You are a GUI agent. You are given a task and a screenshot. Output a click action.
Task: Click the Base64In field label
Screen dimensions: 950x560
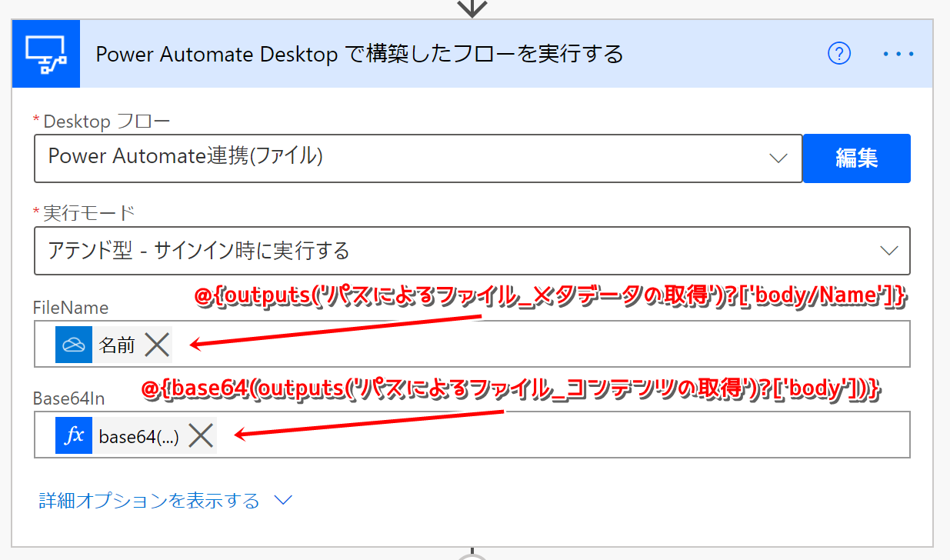(68, 398)
